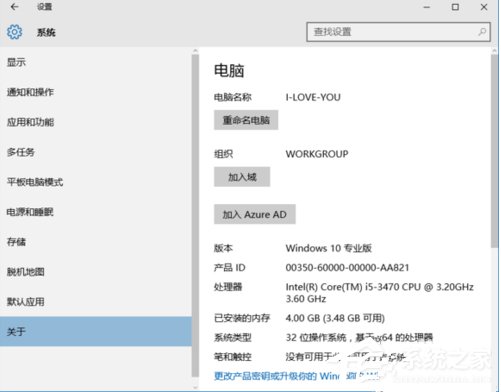Click the 电脑 heading
Image resolution: width=501 pixels, height=392 pixels.
(x=229, y=71)
